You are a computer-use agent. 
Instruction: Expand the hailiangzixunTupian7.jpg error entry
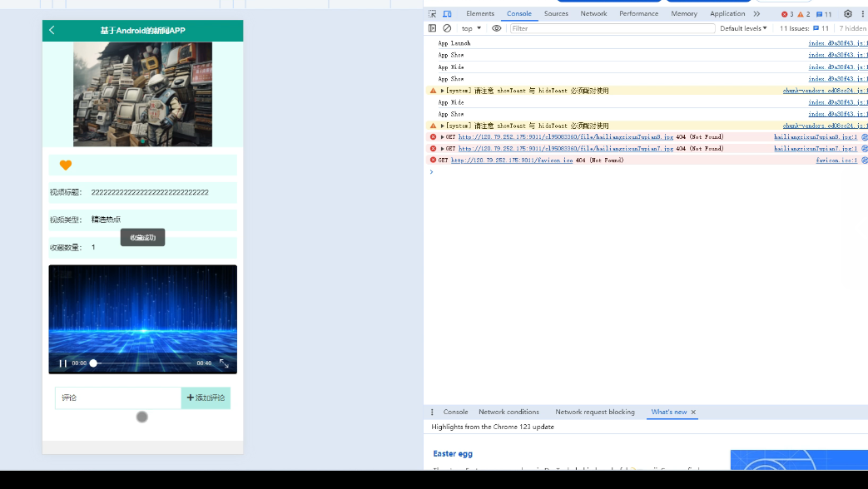click(x=442, y=149)
